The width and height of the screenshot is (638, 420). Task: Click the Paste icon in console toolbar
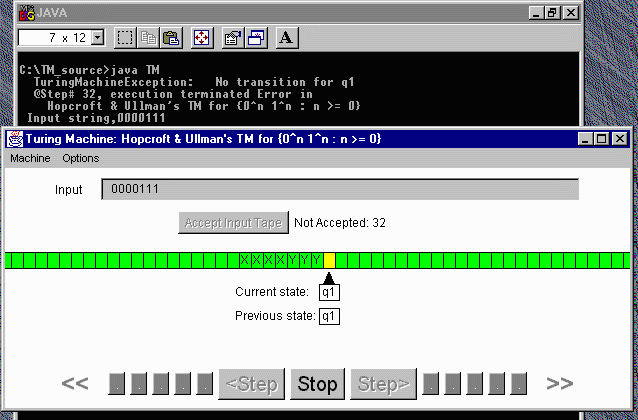(x=170, y=38)
